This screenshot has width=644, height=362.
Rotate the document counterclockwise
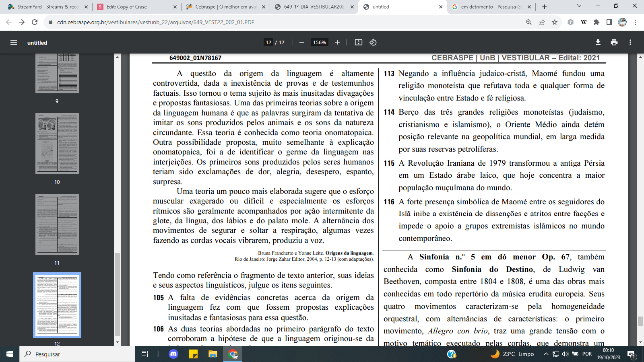(373, 42)
